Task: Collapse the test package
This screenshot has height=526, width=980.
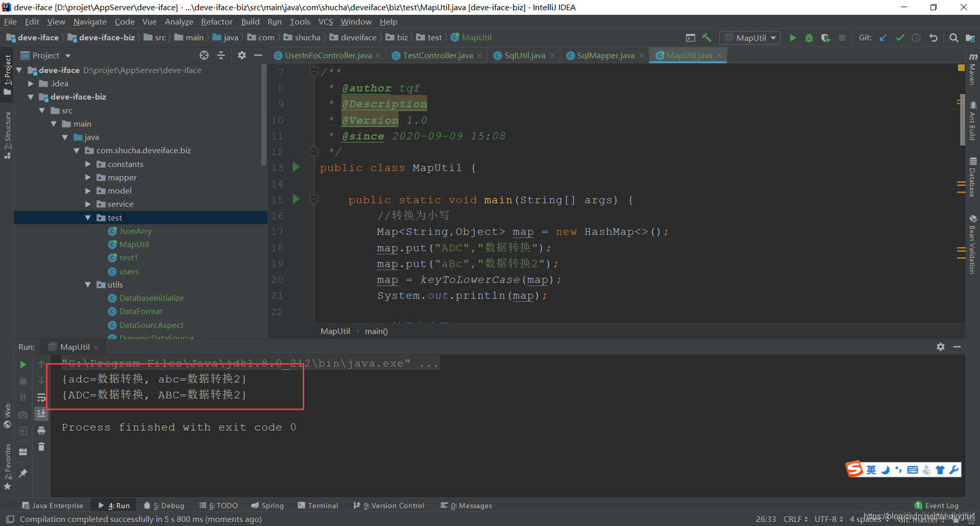Action: [x=88, y=218]
